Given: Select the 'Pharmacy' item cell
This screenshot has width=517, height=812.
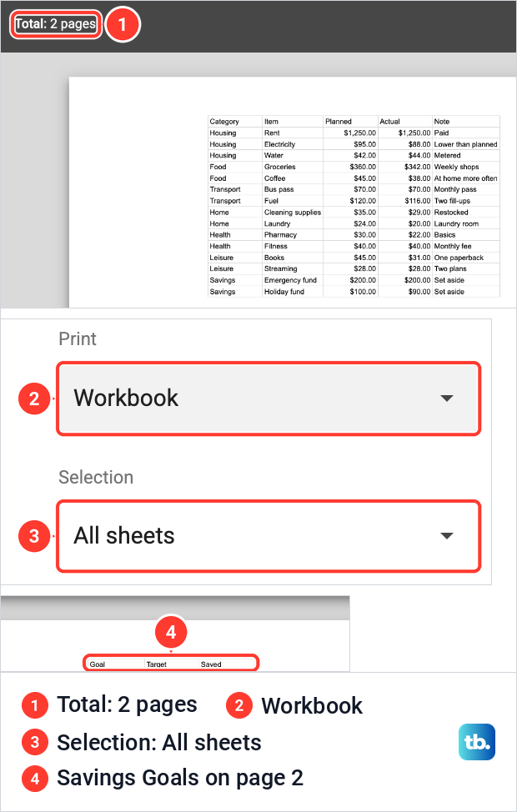Looking at the screenshot, I should (281, 234).
